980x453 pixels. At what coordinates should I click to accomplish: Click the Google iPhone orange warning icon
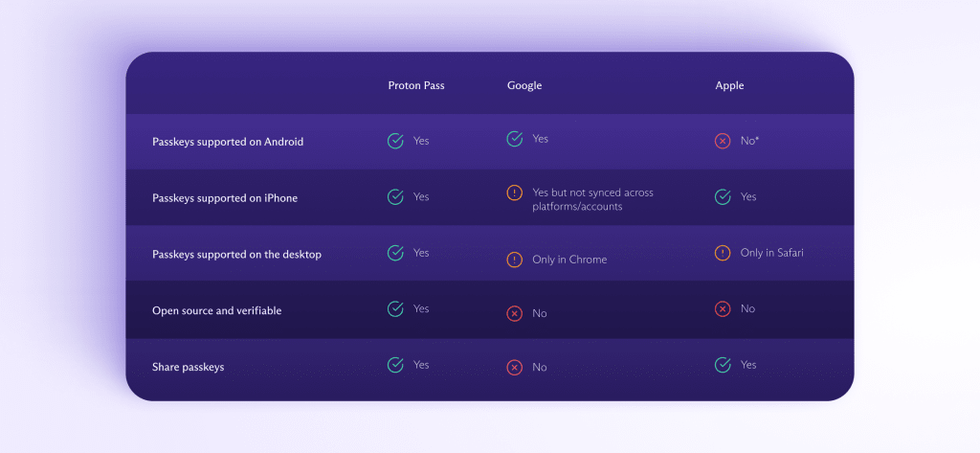515,193
